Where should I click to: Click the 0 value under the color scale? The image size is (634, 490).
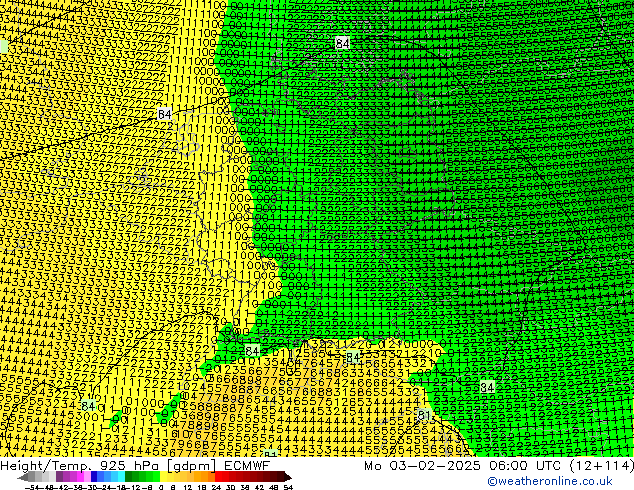[161, 488]
